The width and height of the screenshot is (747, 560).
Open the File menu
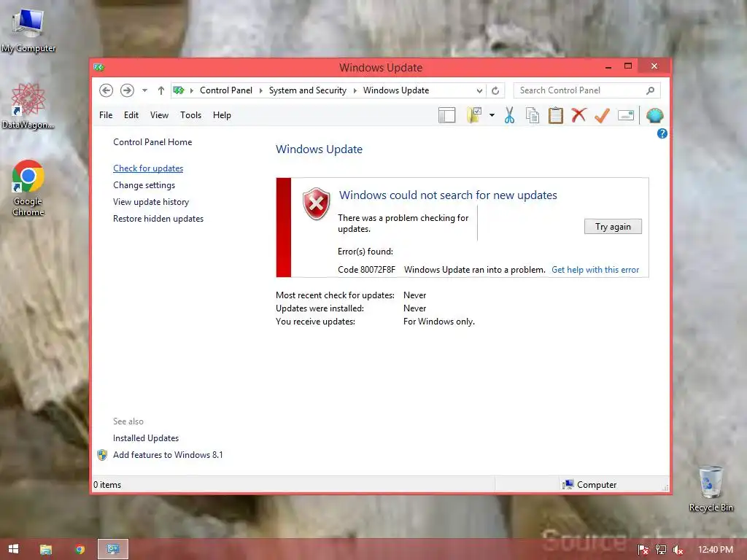tap(106, 115)
